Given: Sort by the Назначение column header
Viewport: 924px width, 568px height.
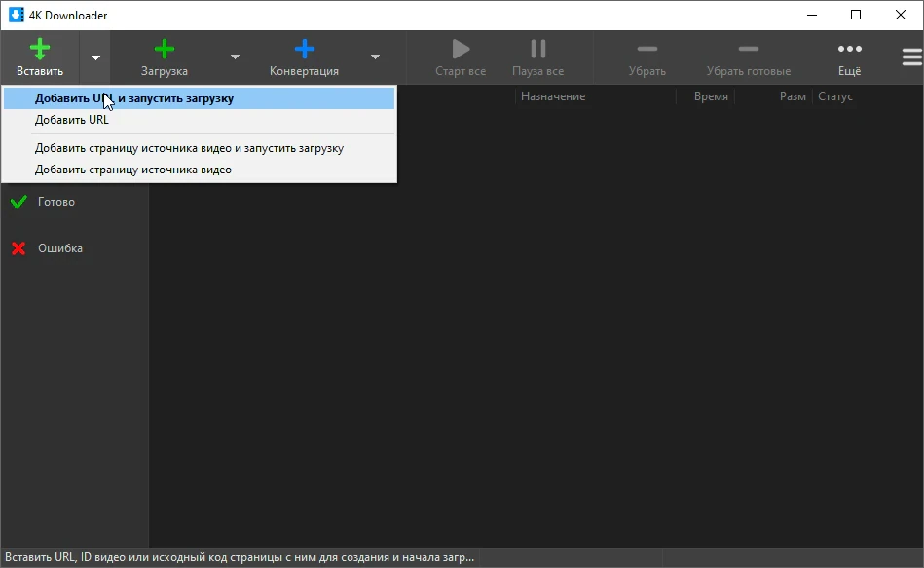Looking at the screenshot, I should 553,96.
